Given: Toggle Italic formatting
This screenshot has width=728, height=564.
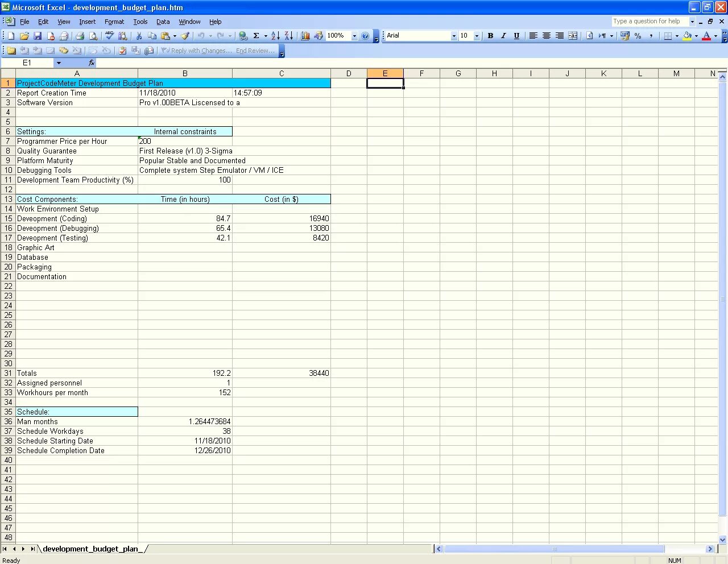Looking at the screenshot, I should (503, 36).
